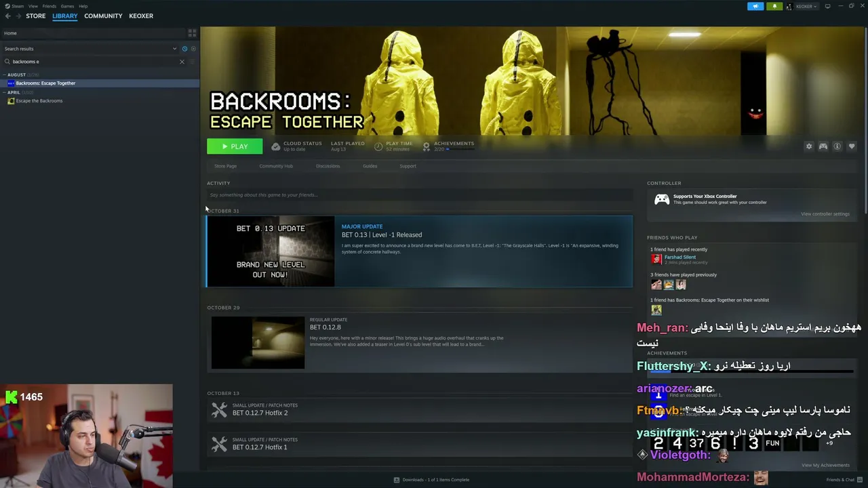
Task: Open the Store Page link
Action: pyautogui.click(x=225, y=166)
